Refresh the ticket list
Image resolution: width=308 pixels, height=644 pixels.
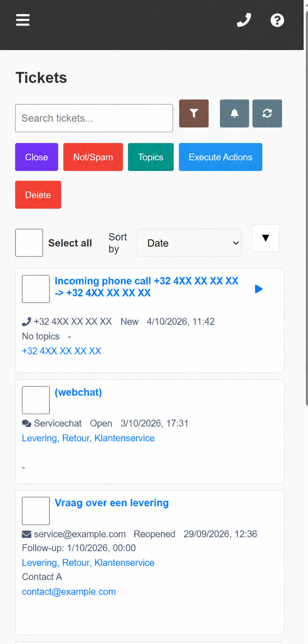(x=267, y=113)
